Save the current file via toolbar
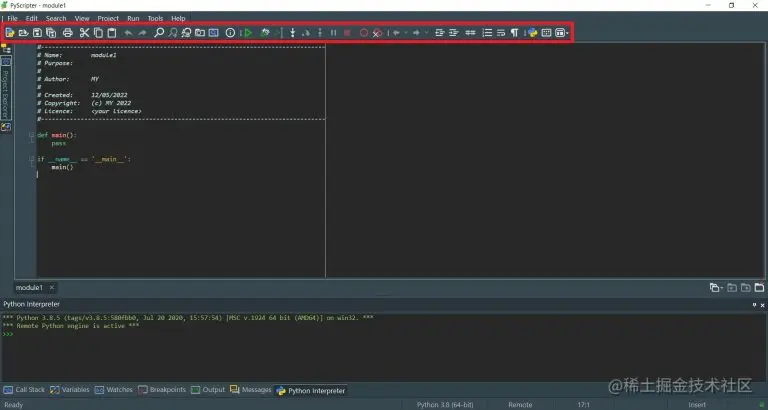This screenshot has height=410, width=768. pyautogui.click(x=37, y=33)
